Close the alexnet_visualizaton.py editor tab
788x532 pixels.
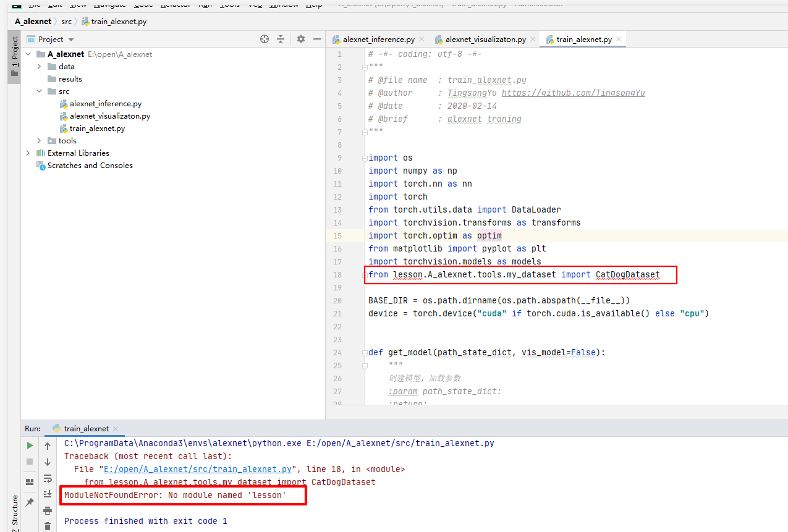[533, 40]
